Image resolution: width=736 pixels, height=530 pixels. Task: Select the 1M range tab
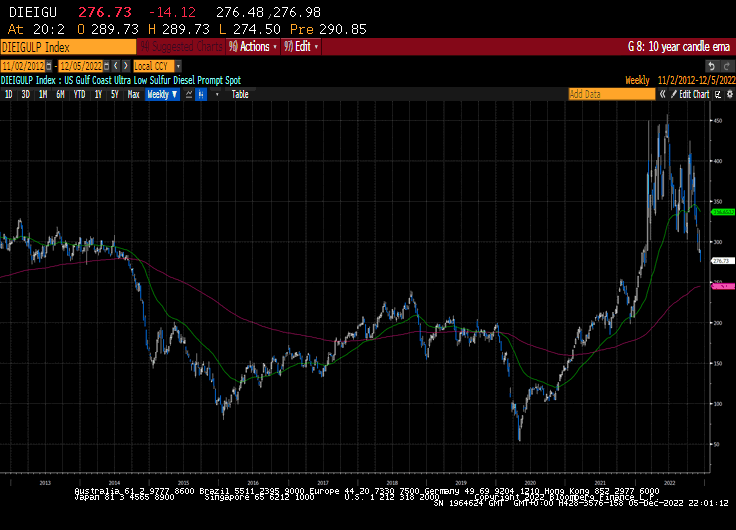pyautogui.click(x=43, y=94)
